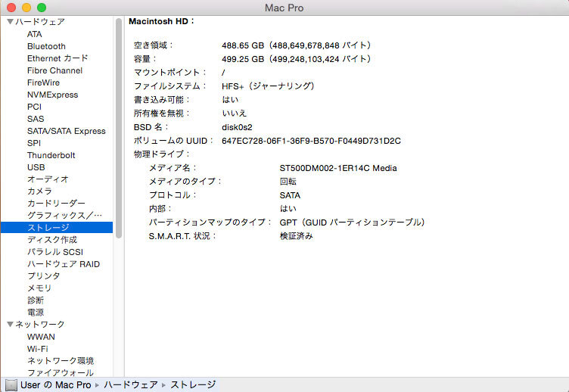The height and width of the screenshot is (392, 569).
Task: Click the volume UUID value
Action: pyautogui.click(x=311, y=141)
